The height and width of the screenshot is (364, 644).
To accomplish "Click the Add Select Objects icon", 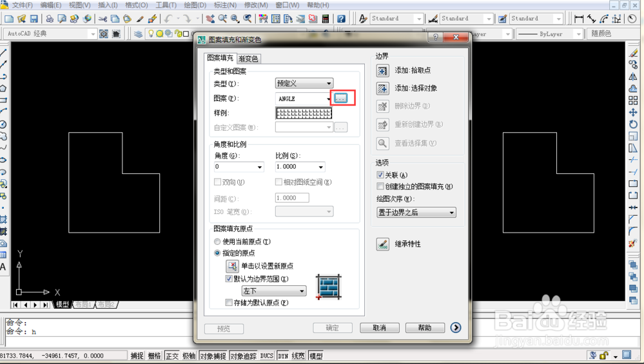I will point(382,88).
